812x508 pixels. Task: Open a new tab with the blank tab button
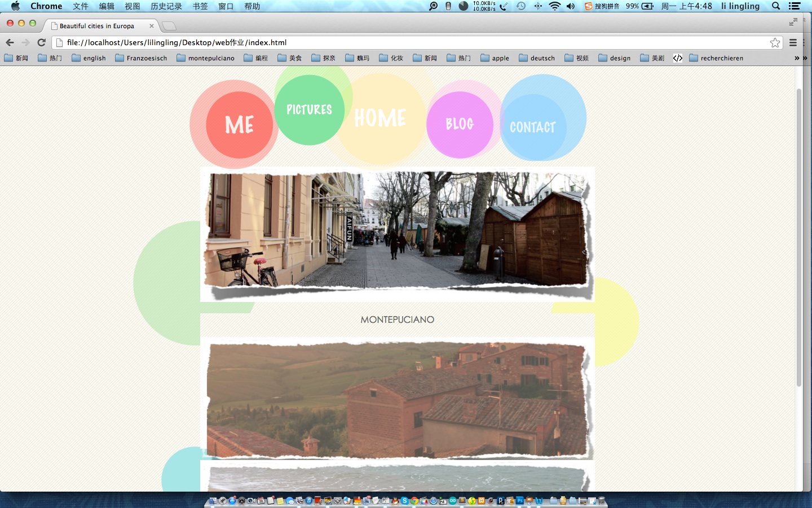169,26
